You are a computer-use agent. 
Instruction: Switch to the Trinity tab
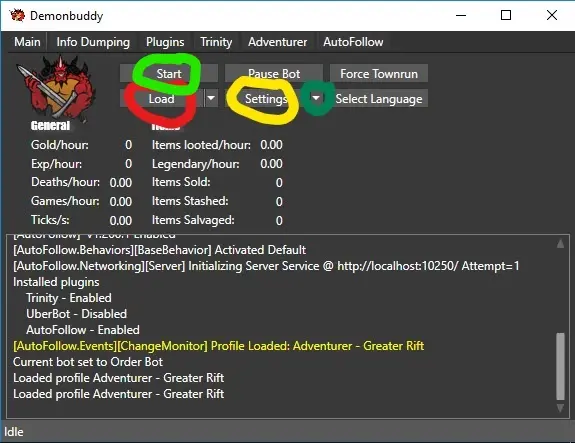(x=216, y=42)
